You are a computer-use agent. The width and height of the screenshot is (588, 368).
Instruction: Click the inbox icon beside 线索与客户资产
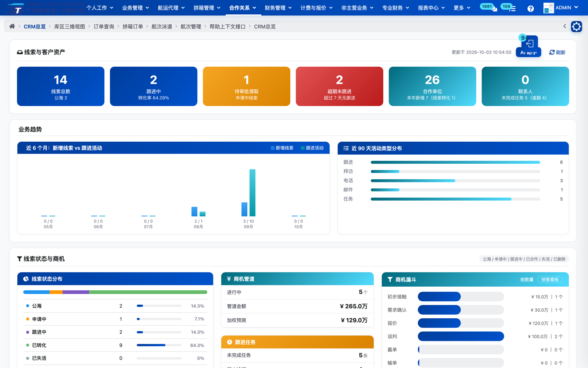pos(20,52)
